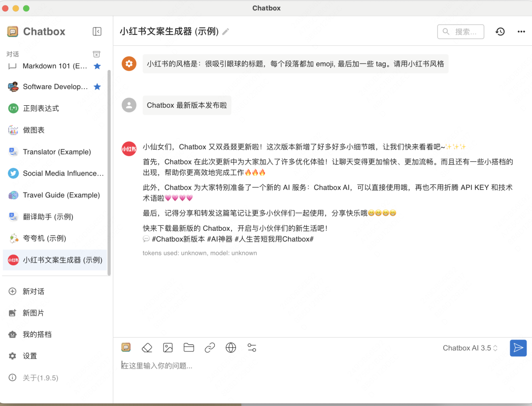Open 我的搭档 copilots
532x406 pixels.
(55, 335)
